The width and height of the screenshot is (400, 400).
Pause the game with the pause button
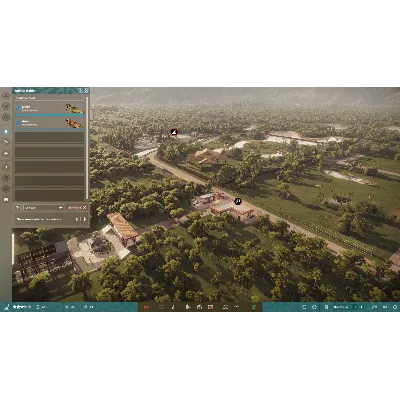pyautogui.click(x=327, y=307)
